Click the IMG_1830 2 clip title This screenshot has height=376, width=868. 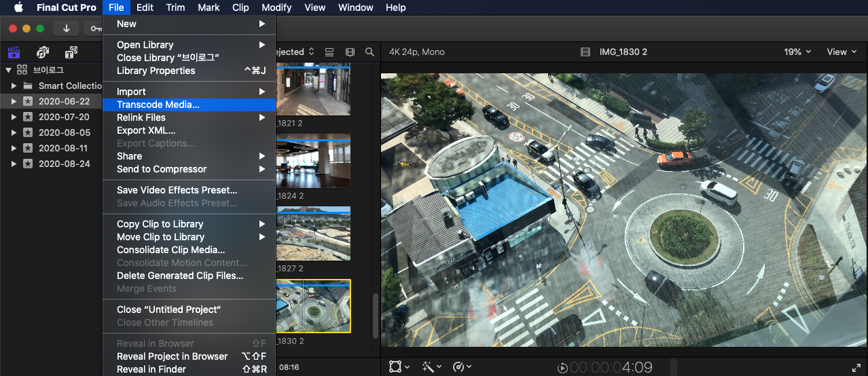coord(623,52)
